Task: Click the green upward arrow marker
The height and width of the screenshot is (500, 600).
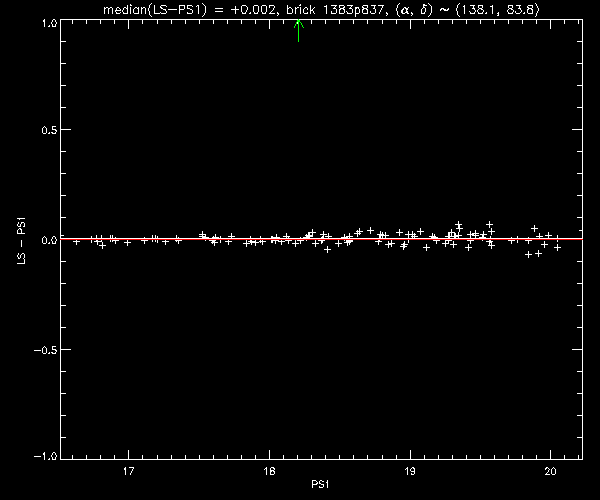Action: click(298, 31)
